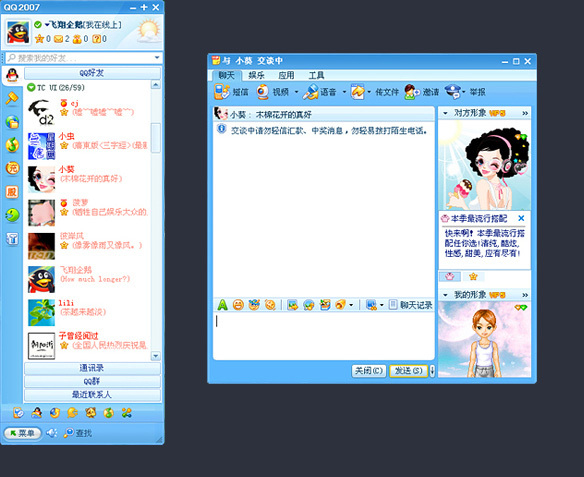This screenshot has height=477, width=584.
Task: Toggle the pink flower tab under avatar
Action: coord(450,276)
